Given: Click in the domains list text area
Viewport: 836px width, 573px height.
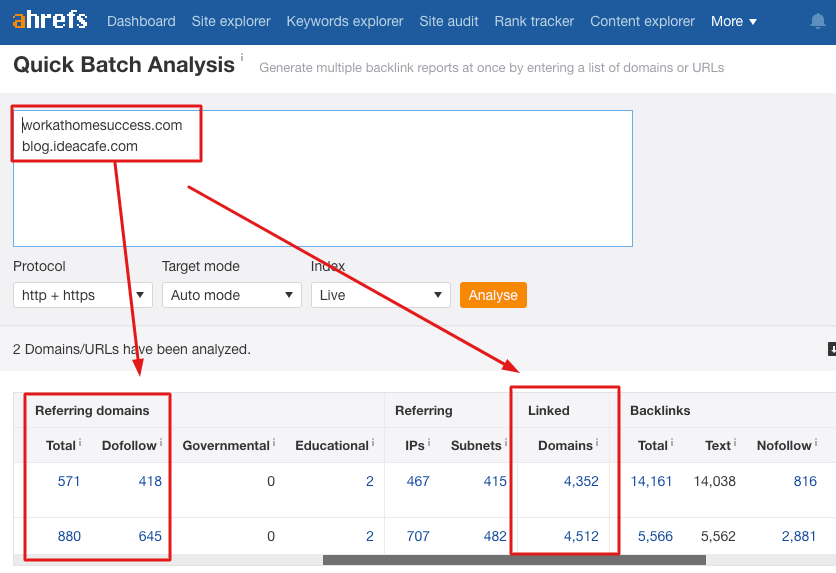Looking at the screenshot, I should point(323,179).
